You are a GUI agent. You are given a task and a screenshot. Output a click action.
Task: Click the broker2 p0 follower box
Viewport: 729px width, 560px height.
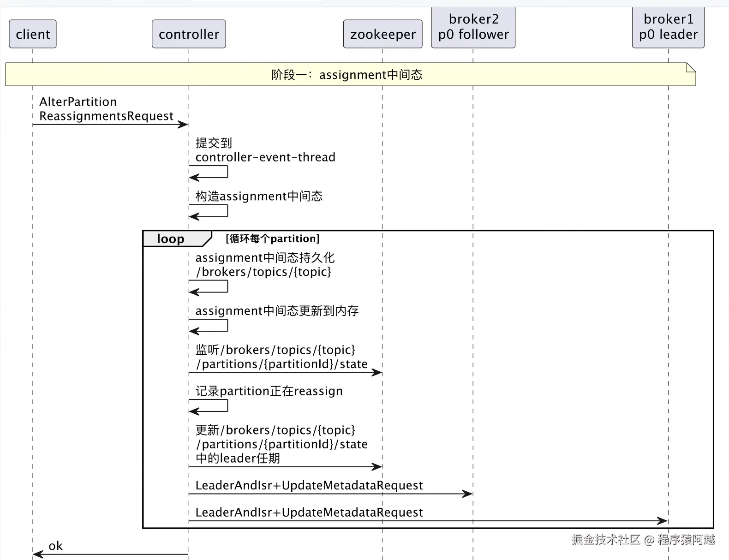point(473,27)
